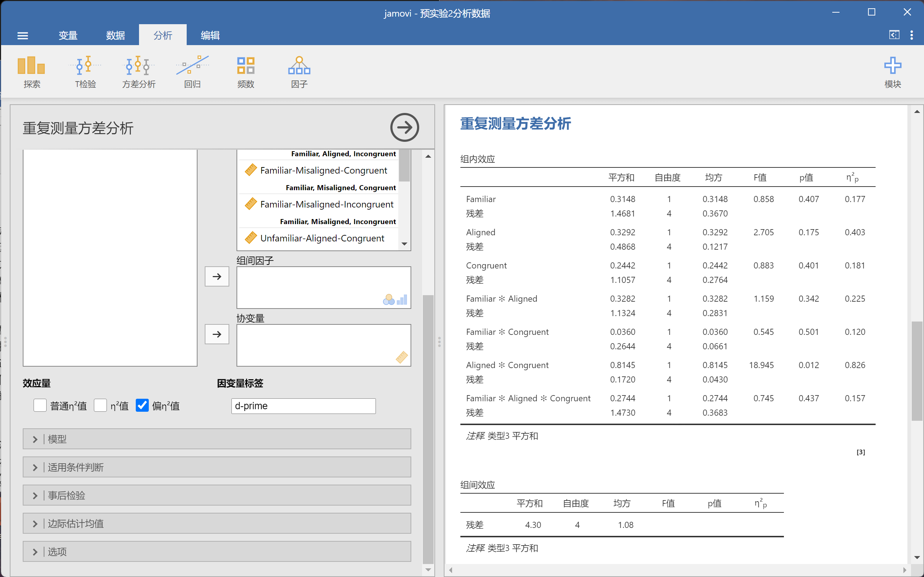Click the F value 18.945

(761, 365)
